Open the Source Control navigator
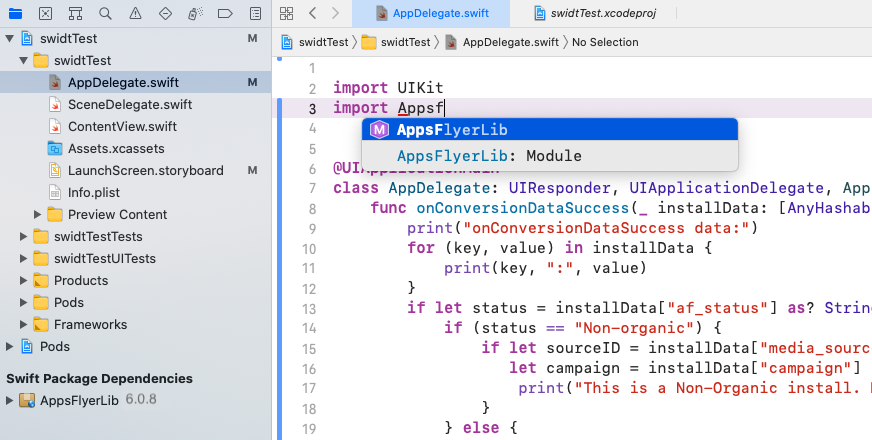 click(46, 13)
